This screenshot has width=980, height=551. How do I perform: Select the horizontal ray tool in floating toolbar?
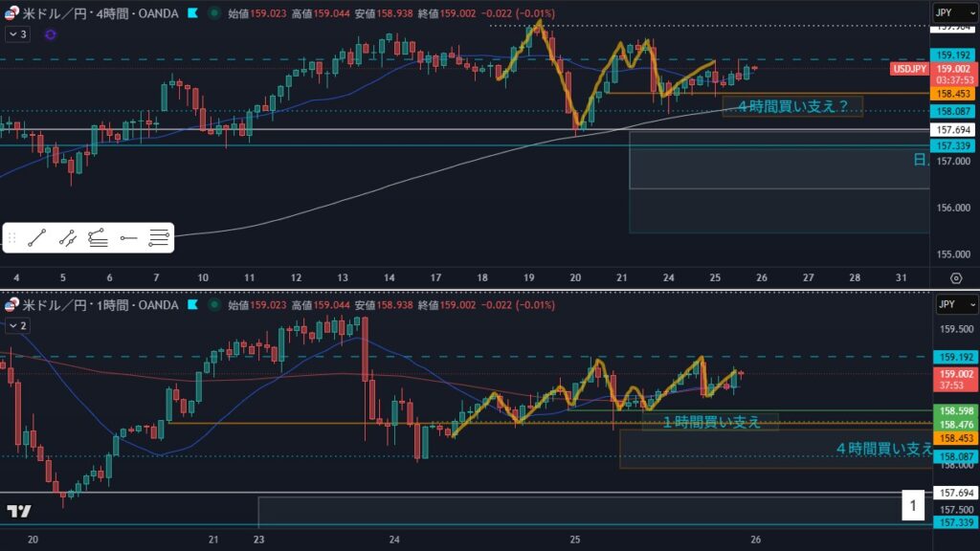click(128, 237)
